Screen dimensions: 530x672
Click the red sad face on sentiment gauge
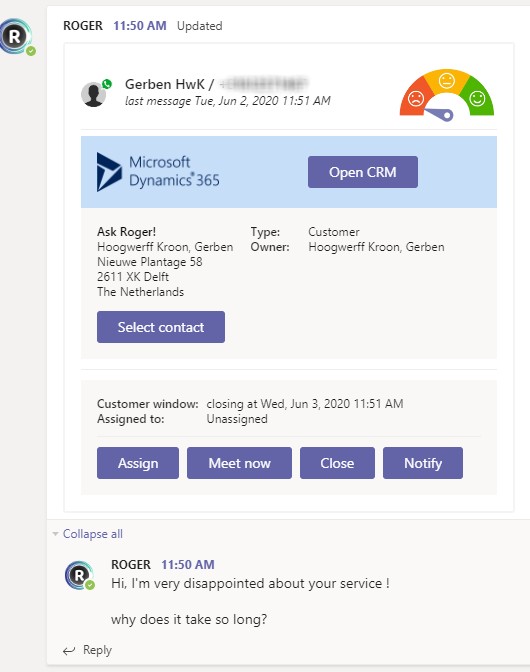pyautogui.click(x=416, y=99)
